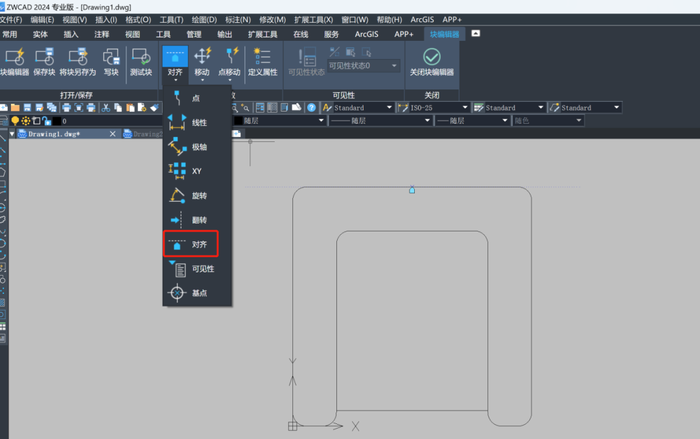Screen dimensions: 700x439
Task: Select the 点移动 point move action
Action: [229, 63]
